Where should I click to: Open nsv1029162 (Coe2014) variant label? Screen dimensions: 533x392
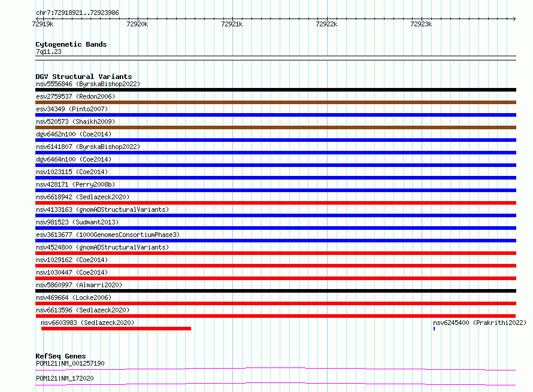(x=72, y=260)
